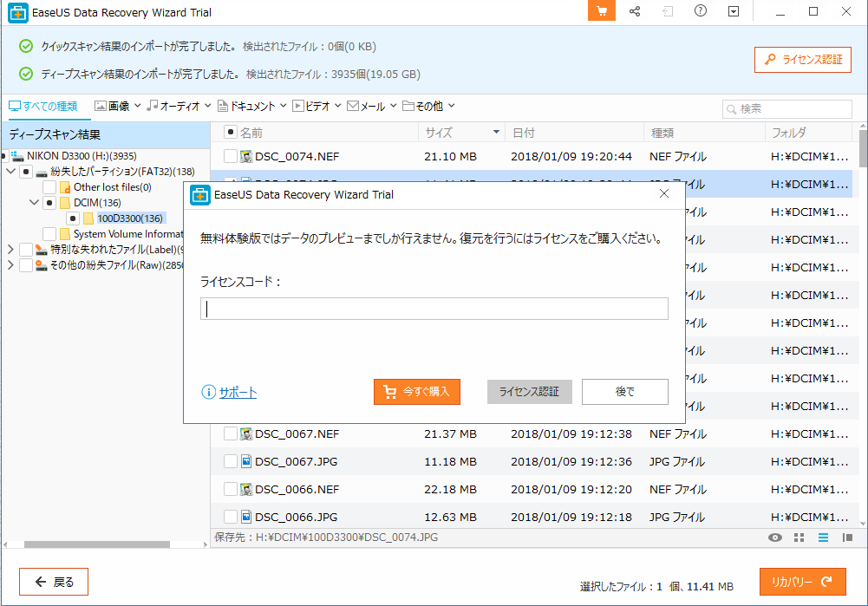Tick the DSC_0066.NEF checkbox

[x=231, y=489]
